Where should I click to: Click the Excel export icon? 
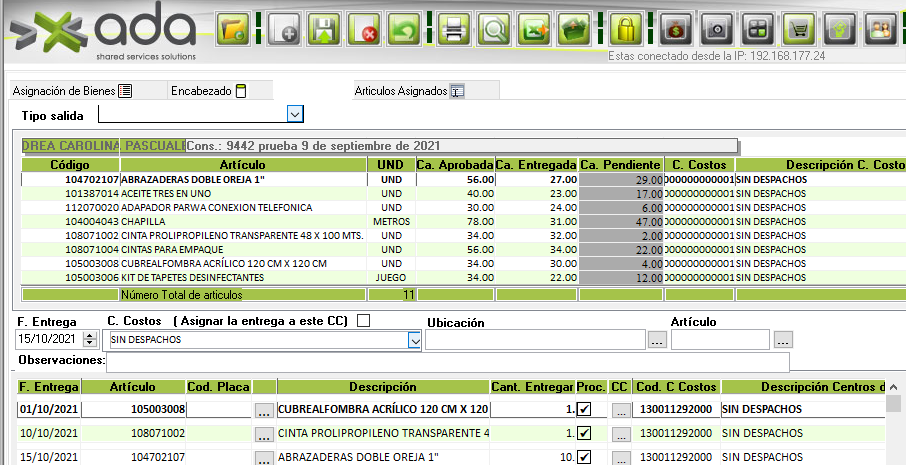[533, 28]
